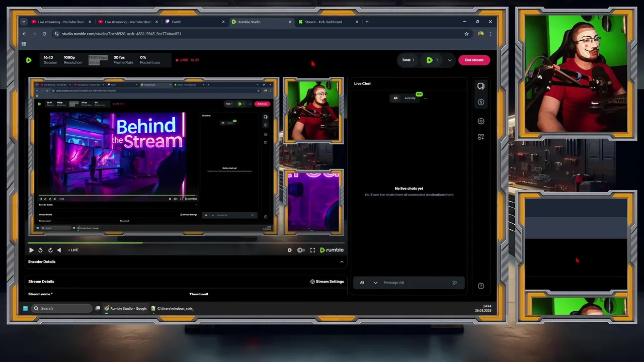Image resolution: width=644 pixels, height=362 pixels.
Task: Click the Rumble logo beside the session stats
Action: point(29,60)
